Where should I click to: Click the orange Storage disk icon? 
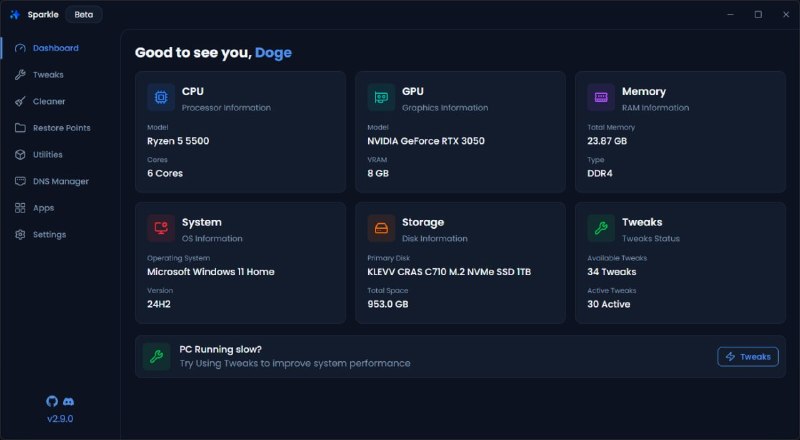click(x=381, y=228)
